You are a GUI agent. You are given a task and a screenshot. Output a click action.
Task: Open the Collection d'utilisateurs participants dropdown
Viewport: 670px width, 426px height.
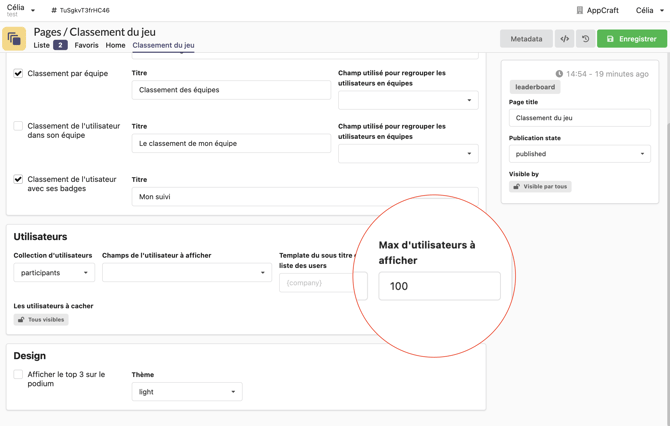pos(54,272)
